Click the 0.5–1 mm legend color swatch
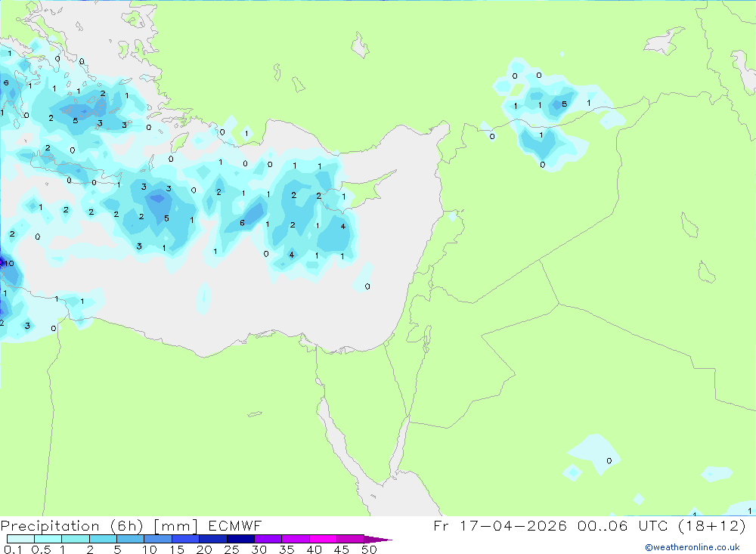Image resolution: width=756 pixels, height=554 pixels. pos(48,539)
